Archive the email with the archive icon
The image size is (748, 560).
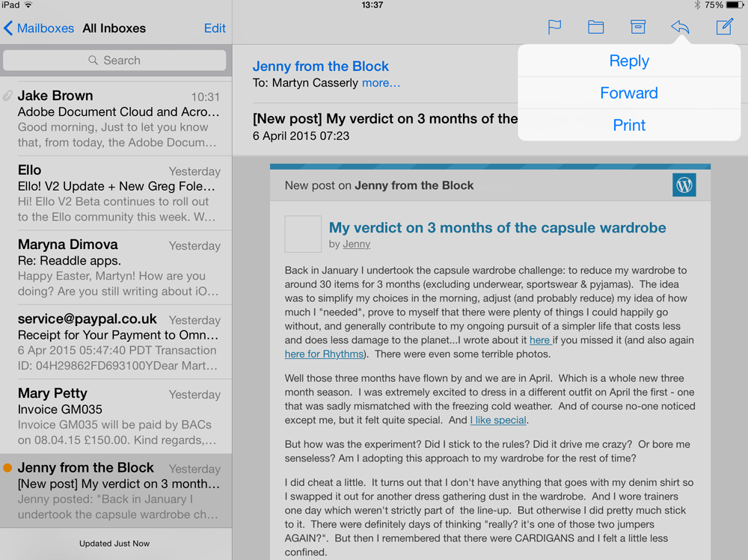[638, 27]
